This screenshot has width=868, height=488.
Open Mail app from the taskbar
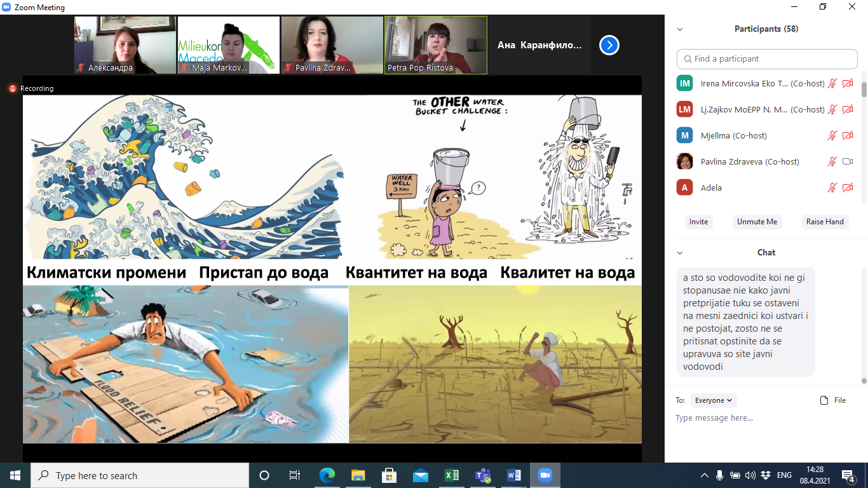click(420, 475)
